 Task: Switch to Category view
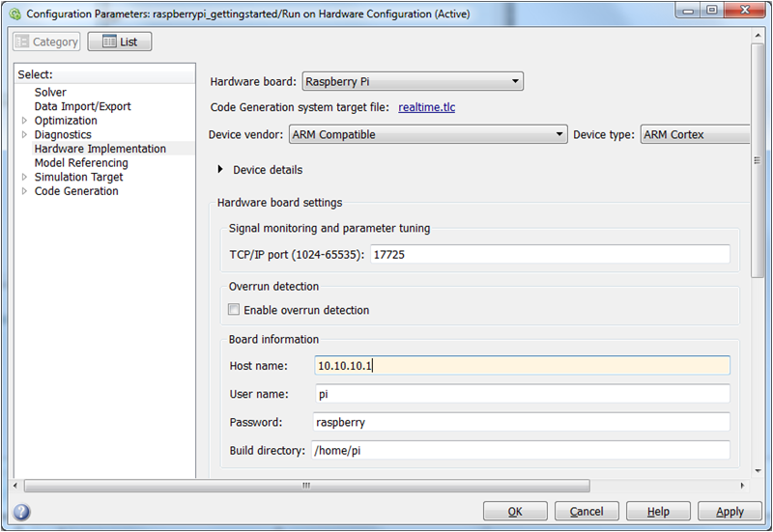[46, 42]
